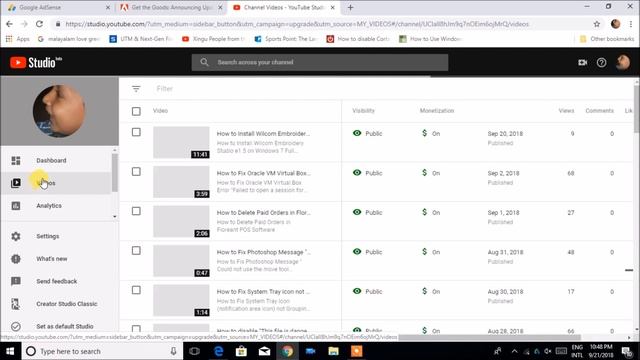The image size is (640, 360).
Task: Open video title How to Fix Photoshop Message
Action: [x=264, y=252]
